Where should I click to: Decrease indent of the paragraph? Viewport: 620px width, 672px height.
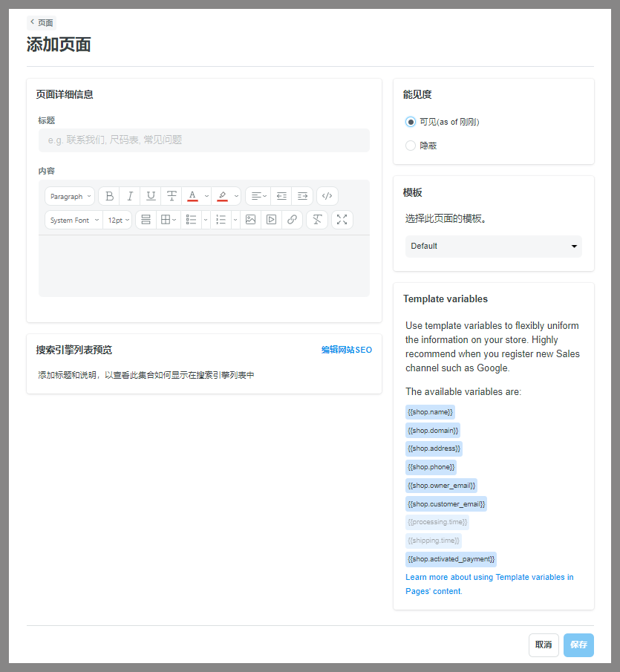(x=281, y=196)
